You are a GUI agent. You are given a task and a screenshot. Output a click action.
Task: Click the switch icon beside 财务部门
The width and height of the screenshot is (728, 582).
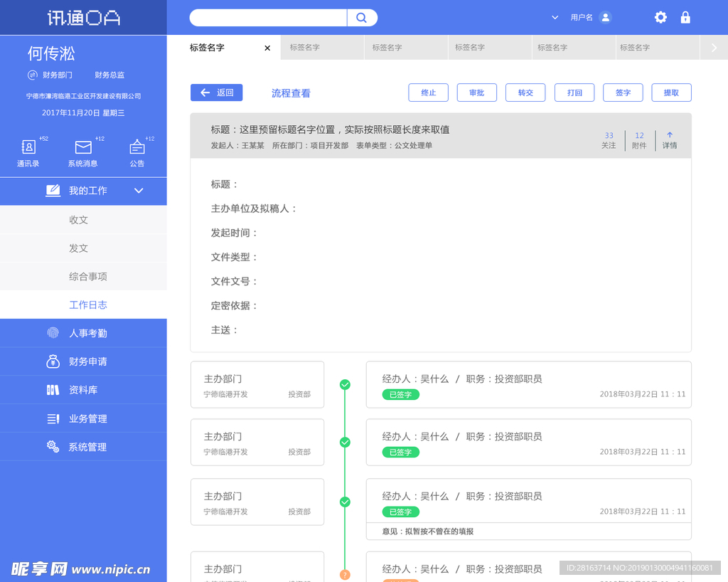click(33, 75)
